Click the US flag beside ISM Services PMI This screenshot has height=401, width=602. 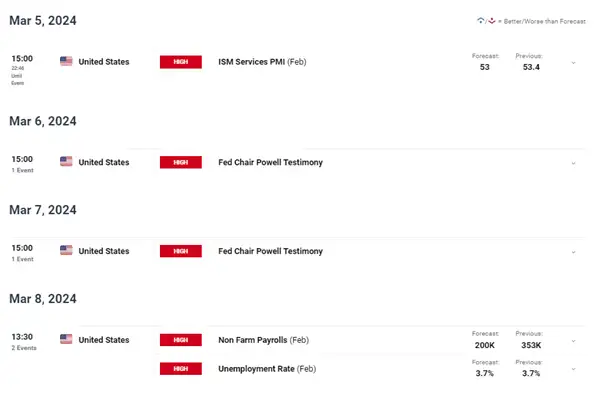click(66, 62)
